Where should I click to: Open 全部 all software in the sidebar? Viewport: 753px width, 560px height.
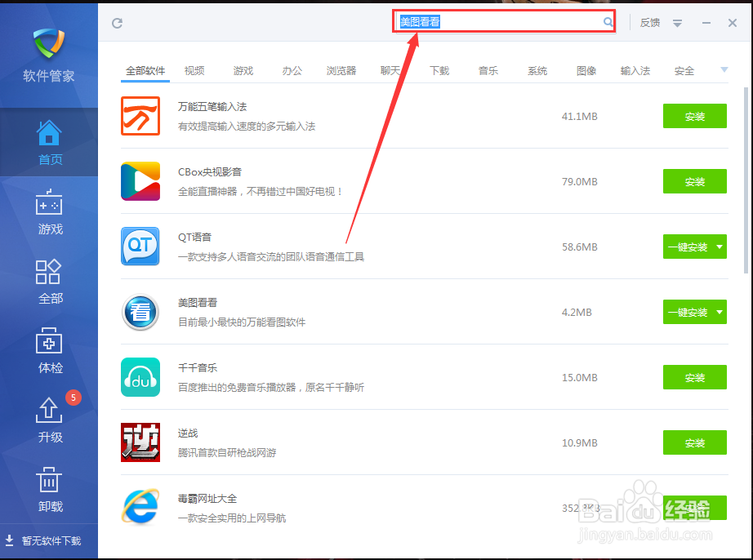point(49,281)
